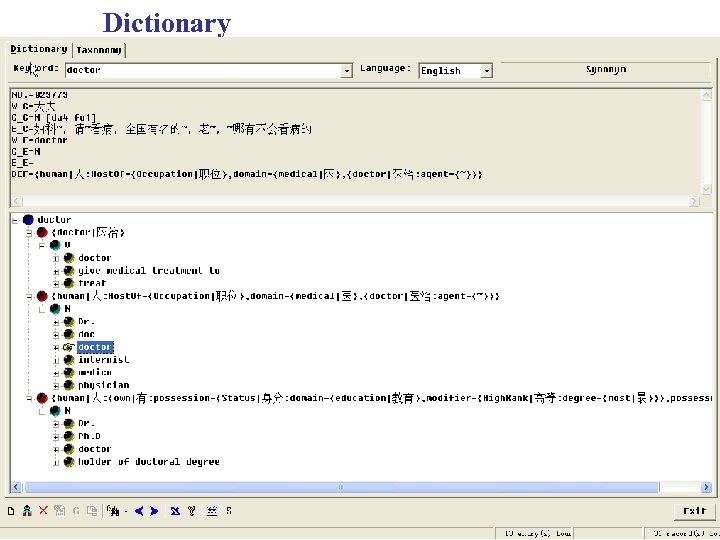Click the binoculars find toolbar icon

tap(113, 511)
